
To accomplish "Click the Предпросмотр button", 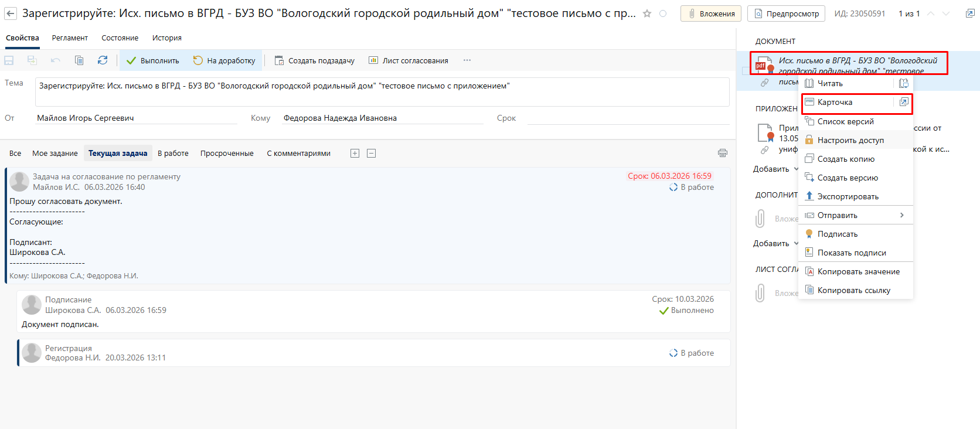I will click(786, 13).
